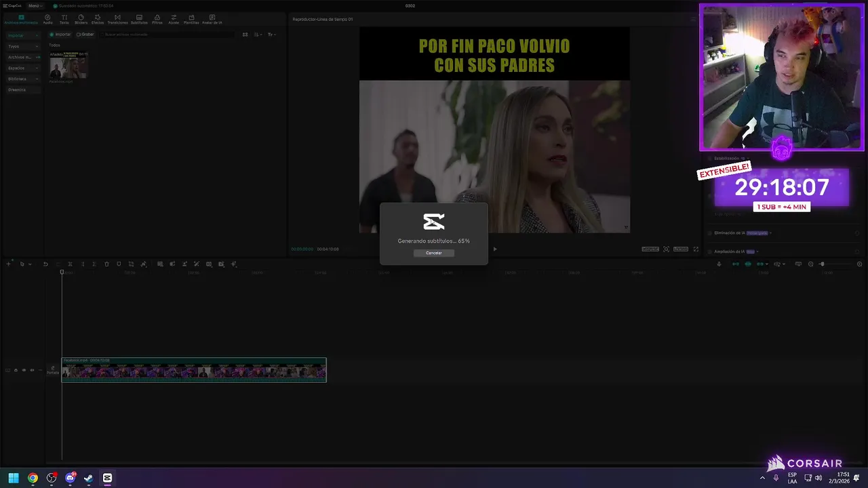Open the Filtros tab
The image size is (868, 488).
tap(157, 19)
